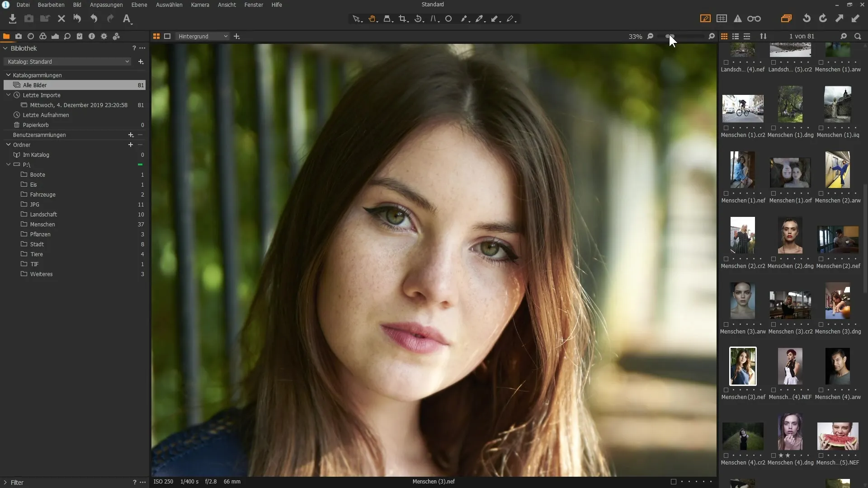The width and height of the screenshot is (868, 488).
Task: Switch viewer to single view mode
Action: tap(167, 36)
